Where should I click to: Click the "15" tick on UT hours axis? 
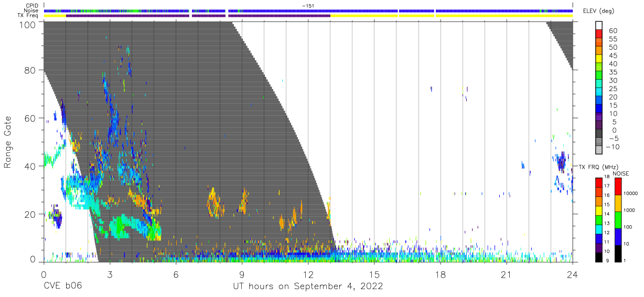(374, 274)
